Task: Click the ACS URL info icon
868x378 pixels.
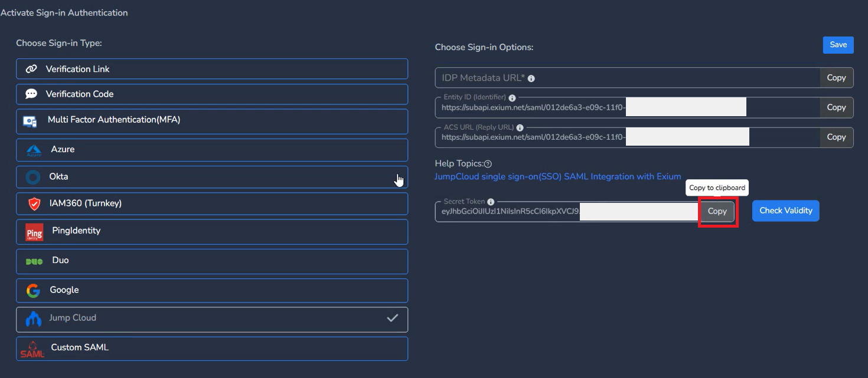Action: coord(520,127)
